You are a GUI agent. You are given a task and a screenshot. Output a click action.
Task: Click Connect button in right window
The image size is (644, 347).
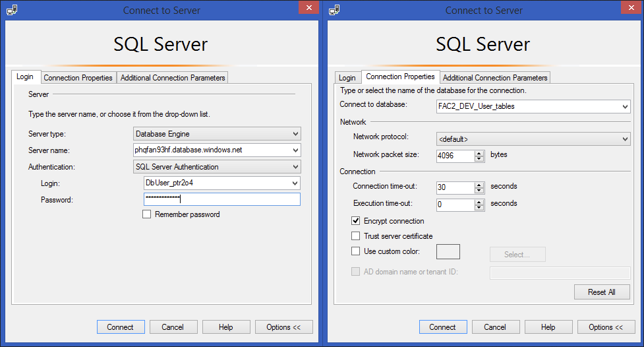click(443, 327)
